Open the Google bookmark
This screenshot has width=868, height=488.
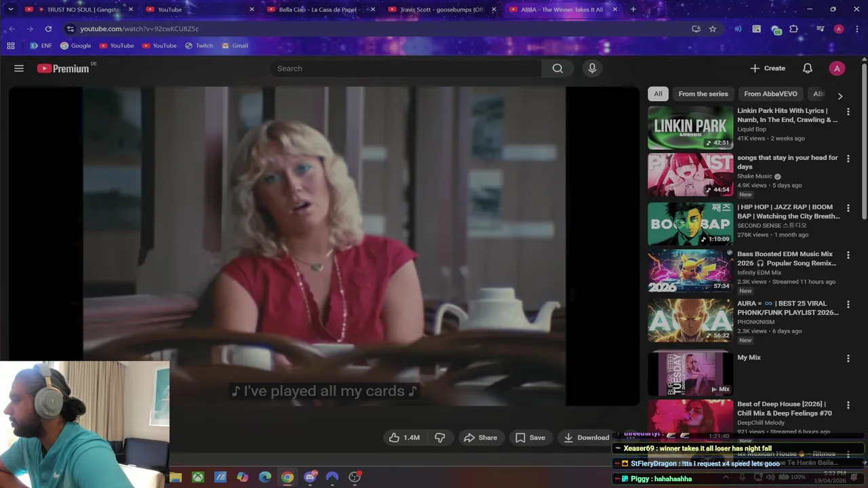75,45
